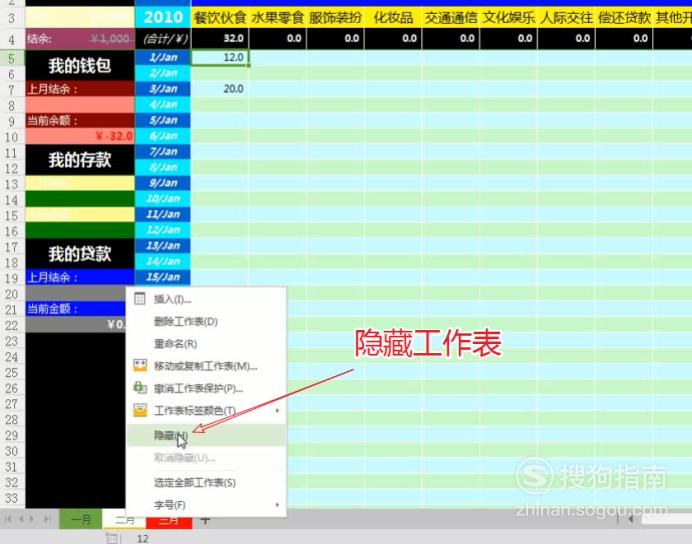Click the green lock sheet protection icon

(140, 387)
